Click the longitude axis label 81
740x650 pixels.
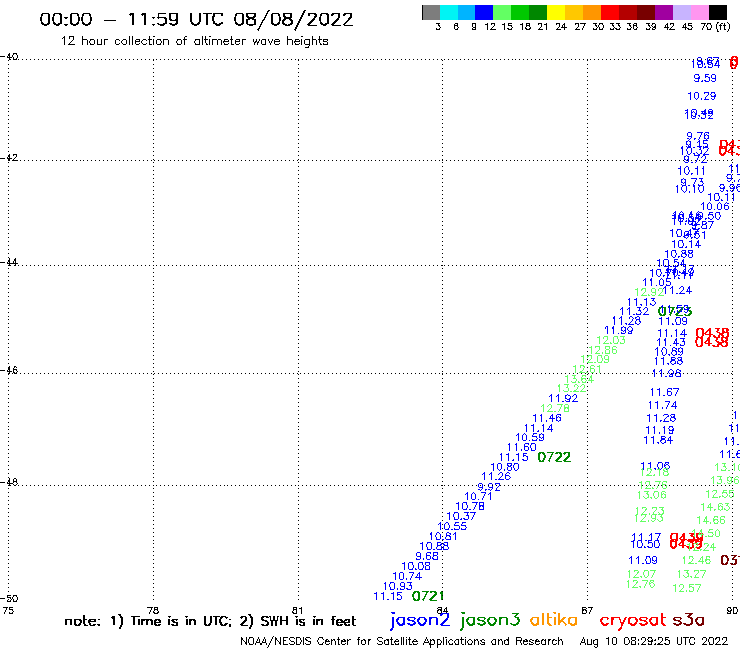[x=297, y=610]
